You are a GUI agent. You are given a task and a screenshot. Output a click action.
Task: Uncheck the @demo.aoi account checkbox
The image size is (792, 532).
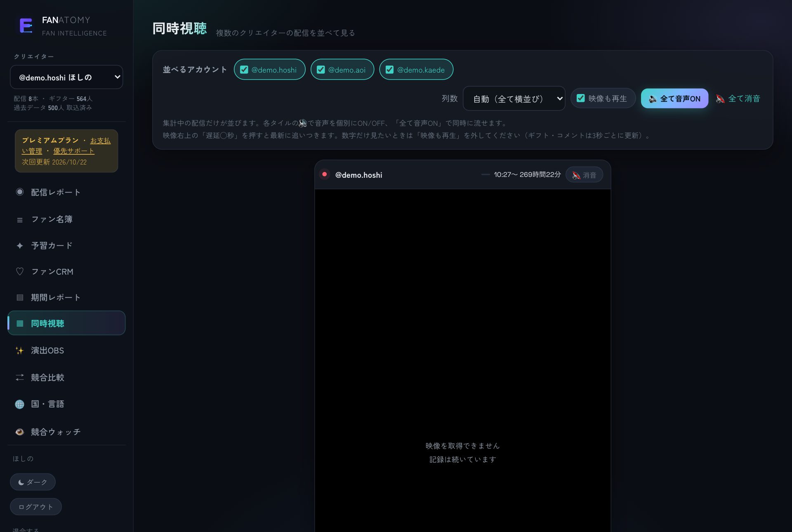tap(321, 70)
